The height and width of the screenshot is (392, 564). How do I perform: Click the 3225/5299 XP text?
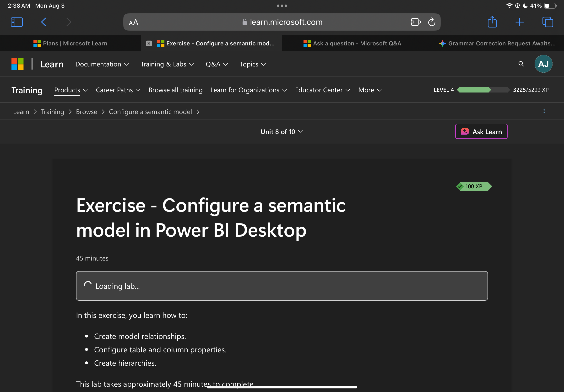click(531, 90)
